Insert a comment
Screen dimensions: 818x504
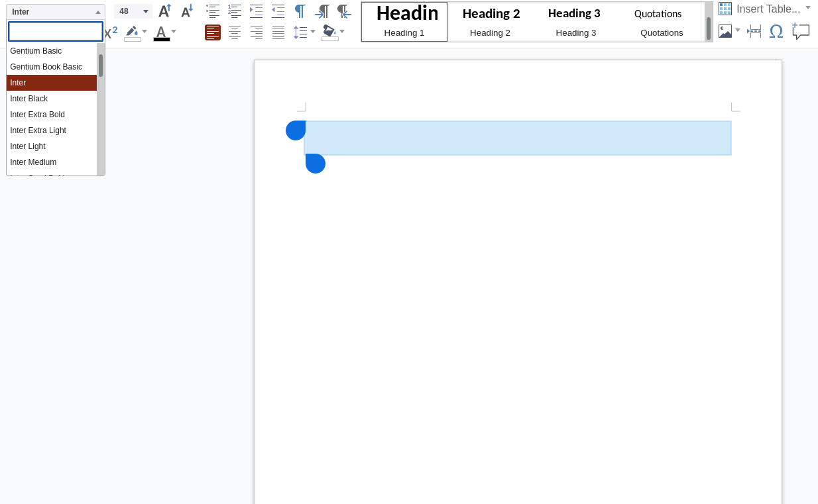click(x=801, y=30)
